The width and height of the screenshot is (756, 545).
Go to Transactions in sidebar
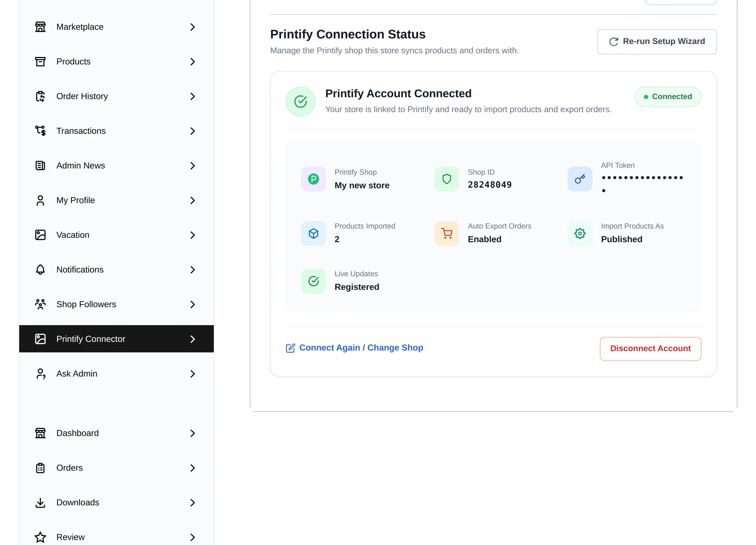tap(116, 131)
